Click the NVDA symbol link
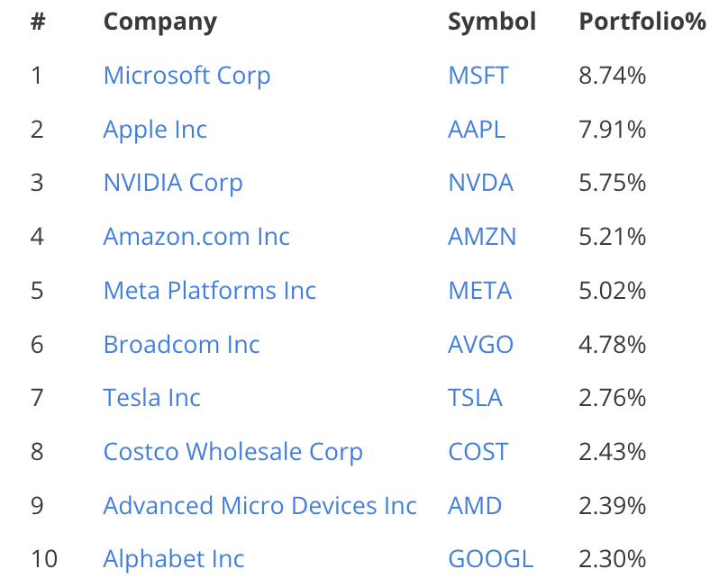Image resolution: width=728 pixels, height=587 pixels. tap(480, 184)
